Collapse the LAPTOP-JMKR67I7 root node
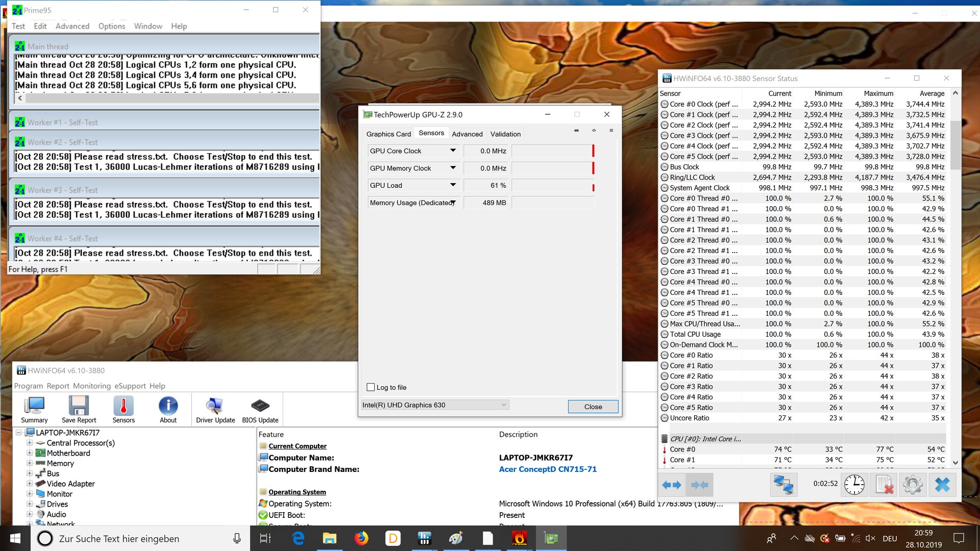Viewport: 980px width, 551px height. [x=19, y=433]
